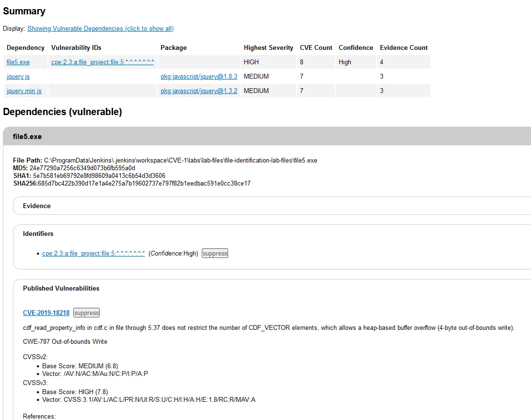Click CVSSv3 'Base Score: HIGH (7.8)'

click(x=75, y=392)
